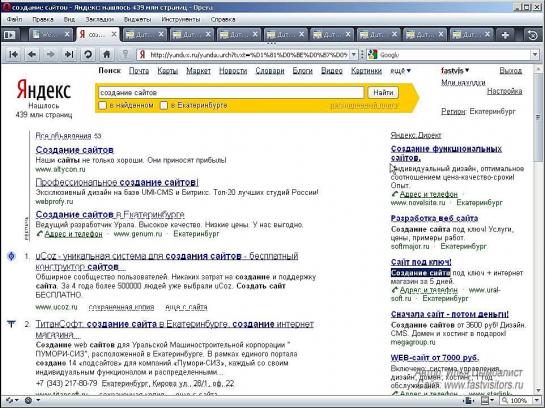Open the Видео link
This screenshot has height=408, width=545.
click(x=332, y=71)
